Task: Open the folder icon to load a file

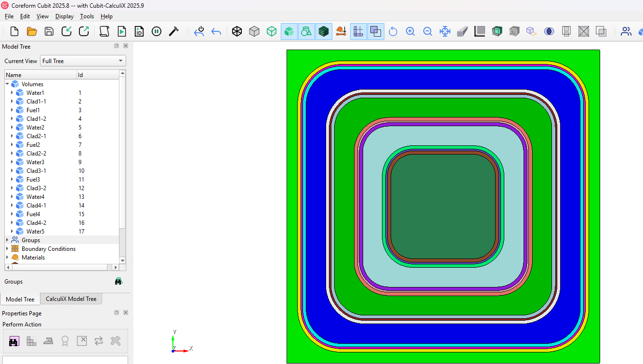Action: tap(32, 31)
